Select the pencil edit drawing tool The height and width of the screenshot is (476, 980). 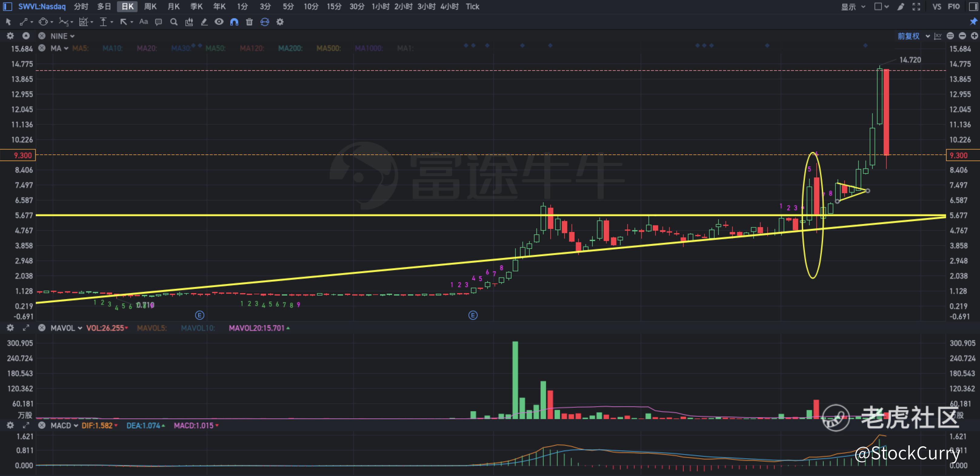(x=204, y=22)
